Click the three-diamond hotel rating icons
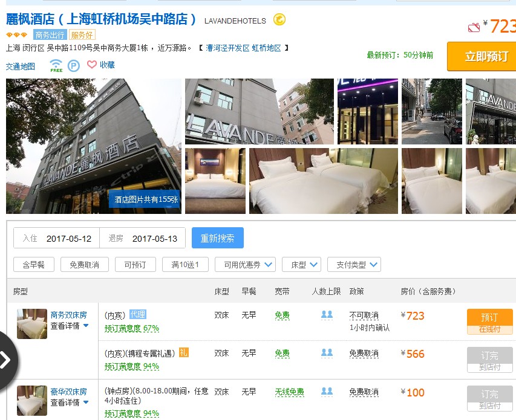Screen dimensions: 516x420 [17, 34]
